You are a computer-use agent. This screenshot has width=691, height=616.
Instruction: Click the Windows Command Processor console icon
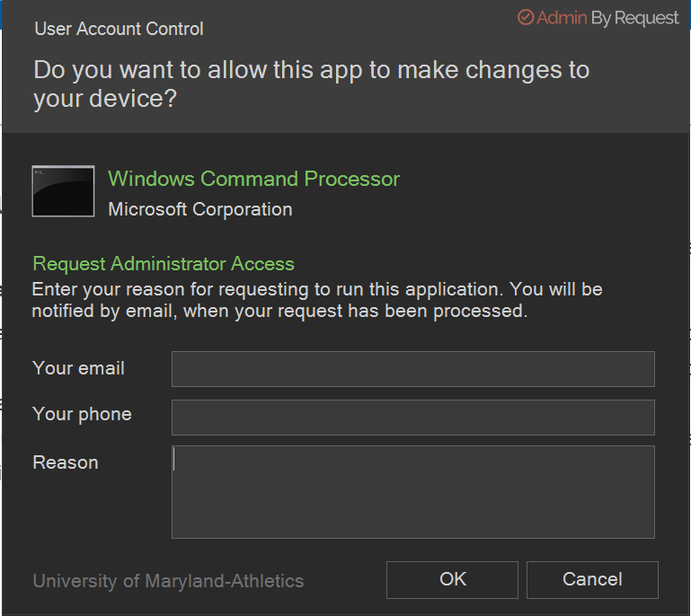click(x=63, y=191)
